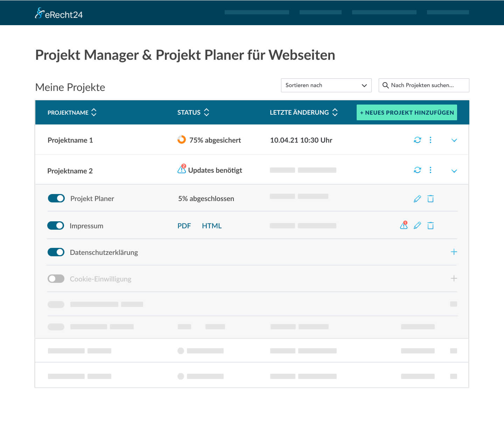Sort by the Projektname column header
This screenshot has height=444, width=504.
pyautogui.click(x=72, y=113)
